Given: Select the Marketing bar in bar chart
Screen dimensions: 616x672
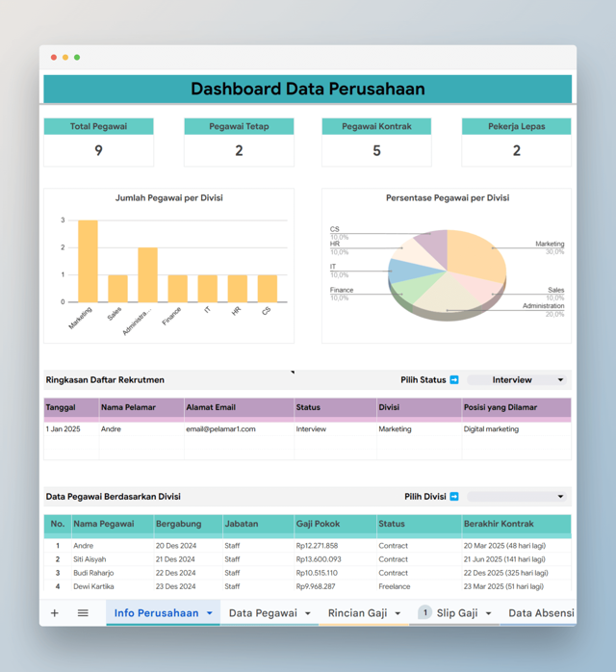Looking at the screenshot, I should click(x=88, y=261).
